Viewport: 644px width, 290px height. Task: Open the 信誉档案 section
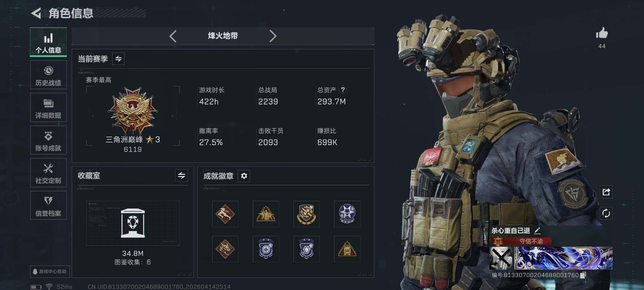click(x=48, y=205)
